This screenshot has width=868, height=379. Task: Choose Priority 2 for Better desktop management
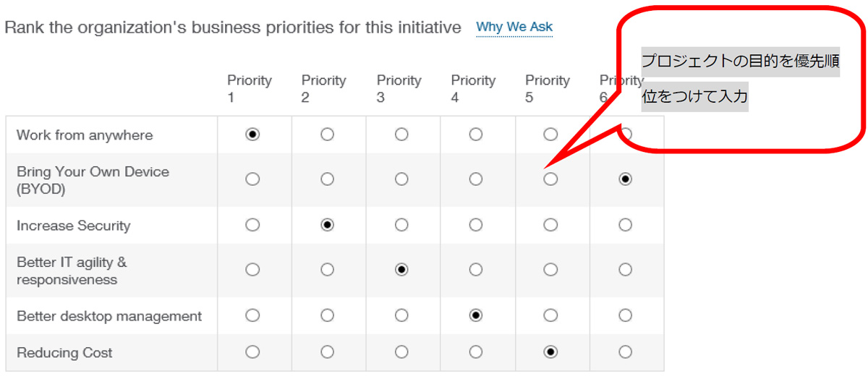point(327,315)
